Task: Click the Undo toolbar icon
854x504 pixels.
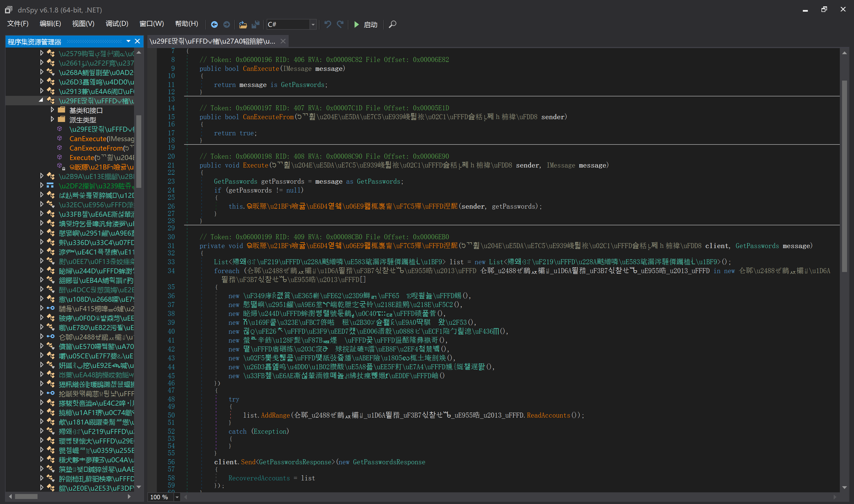Action: tap(328, 24)
